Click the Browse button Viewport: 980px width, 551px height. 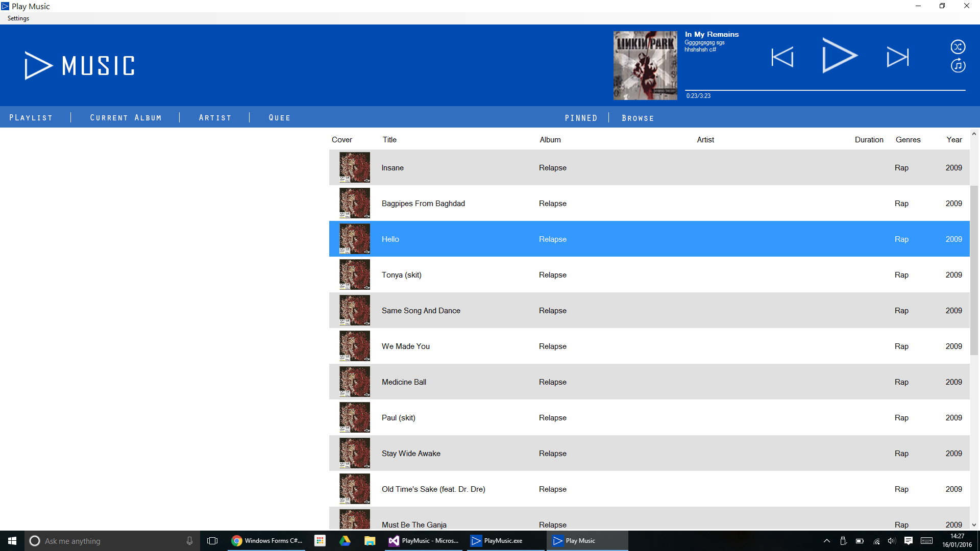tap(638, 118)
